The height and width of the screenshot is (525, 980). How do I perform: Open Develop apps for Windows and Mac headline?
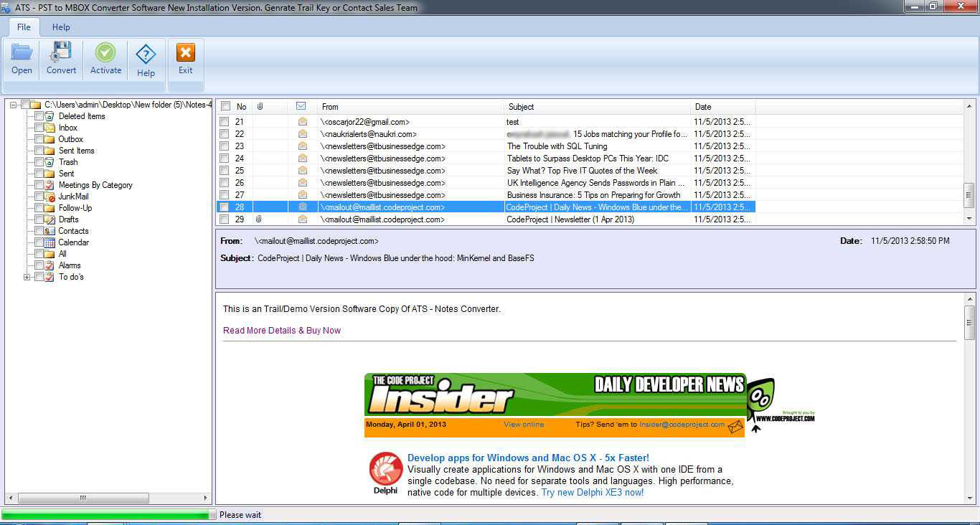(x=528, y=458)
